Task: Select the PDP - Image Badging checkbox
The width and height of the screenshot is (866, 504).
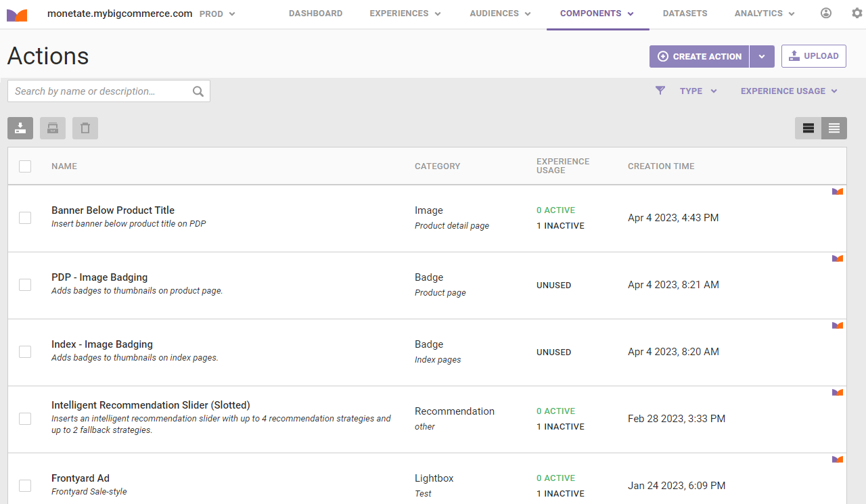Action: point(25,285)
